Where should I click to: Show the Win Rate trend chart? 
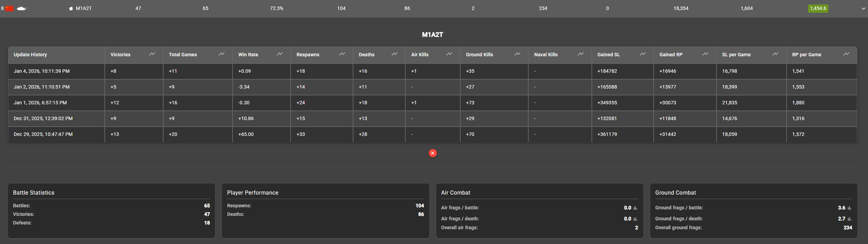280,54
